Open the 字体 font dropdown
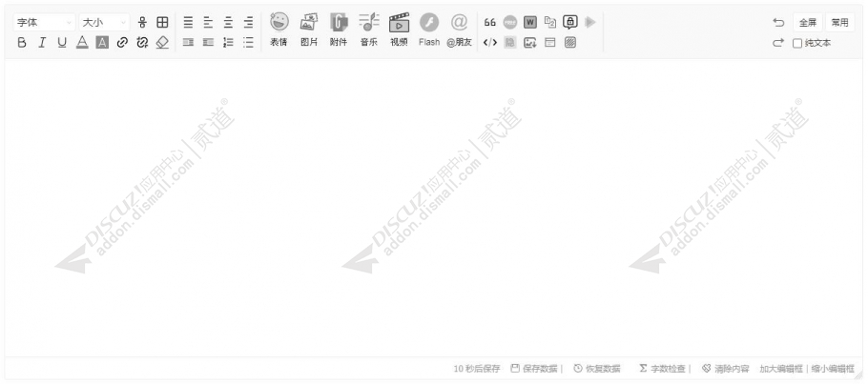Viewport: 868px width, 384px height. click(x=44, y=22)
